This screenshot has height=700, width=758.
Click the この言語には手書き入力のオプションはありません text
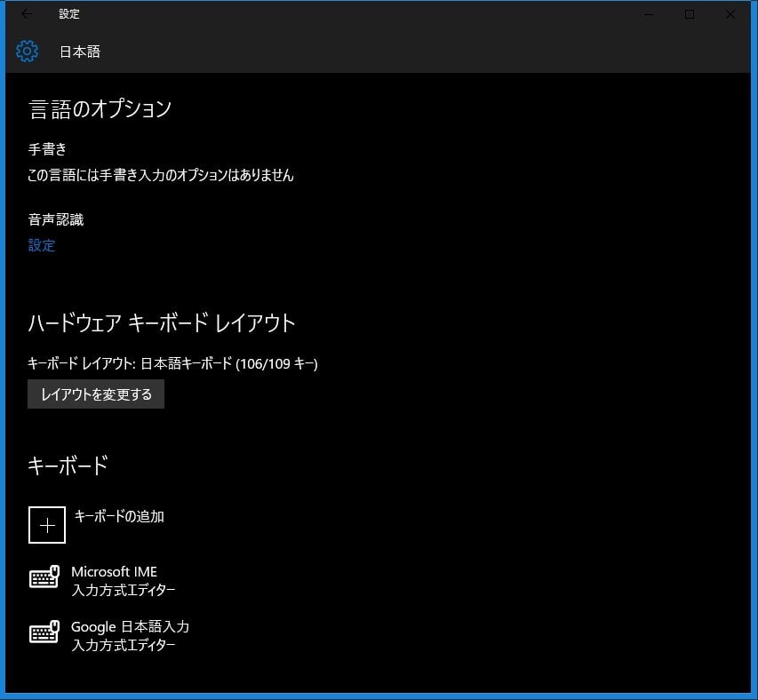tap(161, 175)
